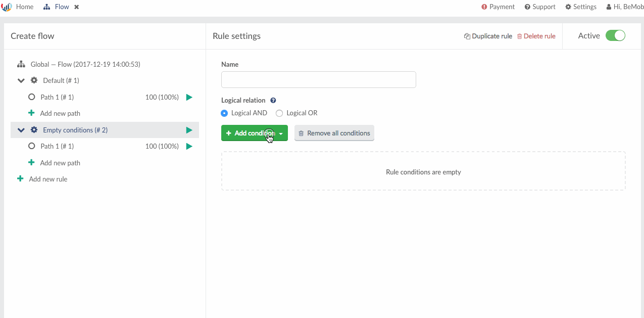Duplicate the current rule
Viewport: 644px width, 318px height.
pos(488,36)
